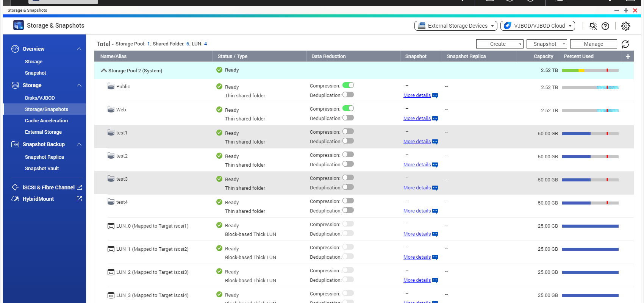Click the LUN_0 disk icon
The width and height of the screenshot is (644, 303).
tap(111, 226)
